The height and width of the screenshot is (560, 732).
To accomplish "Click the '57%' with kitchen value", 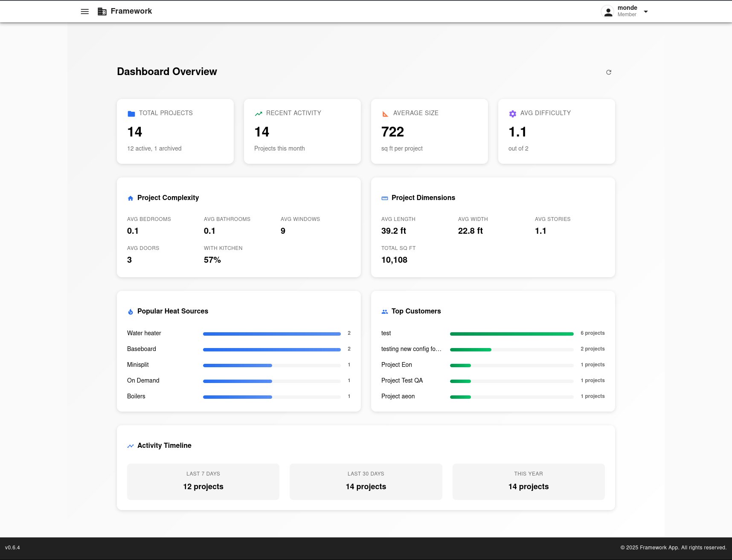I will point(212,260).
